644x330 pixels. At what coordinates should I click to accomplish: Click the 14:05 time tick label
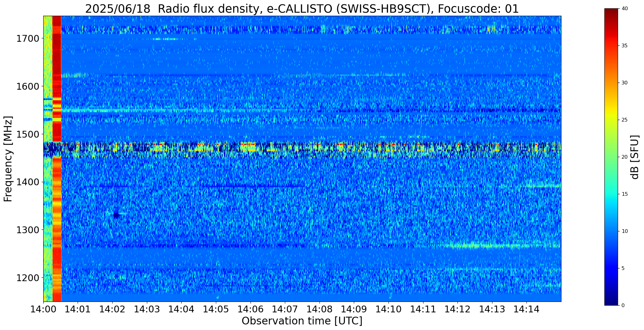(x=216, y=309)
